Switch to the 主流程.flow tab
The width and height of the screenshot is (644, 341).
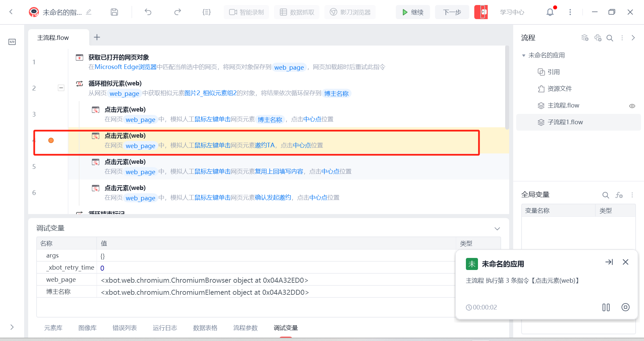coord(53,38)
